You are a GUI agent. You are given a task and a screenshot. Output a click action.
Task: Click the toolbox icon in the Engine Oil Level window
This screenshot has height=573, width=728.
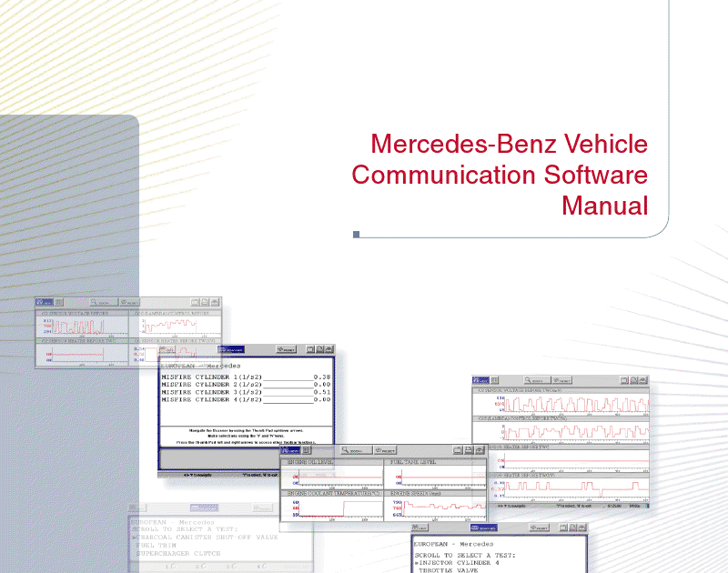click(480, 450)
